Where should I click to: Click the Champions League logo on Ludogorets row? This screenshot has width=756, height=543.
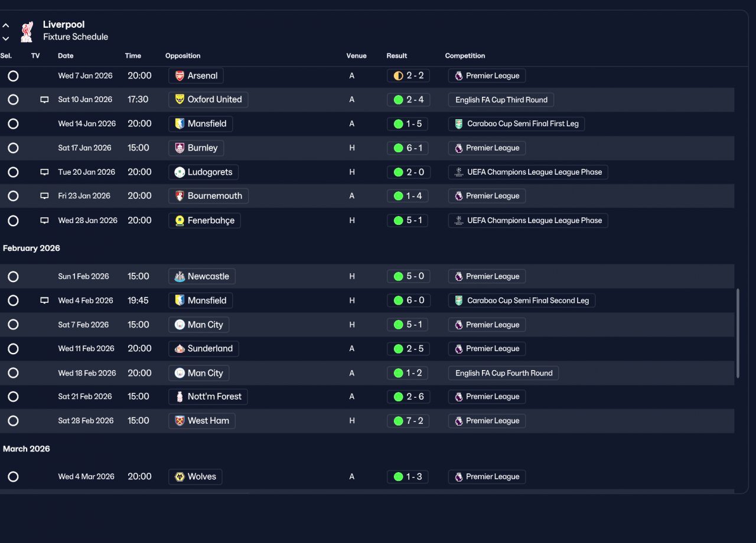[x=458, y=172]
